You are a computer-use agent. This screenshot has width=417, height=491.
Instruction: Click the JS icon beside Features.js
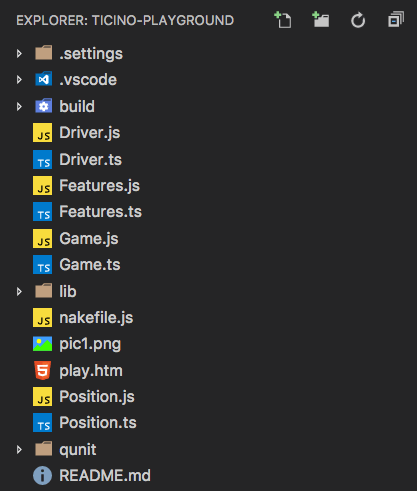[42, 185]
